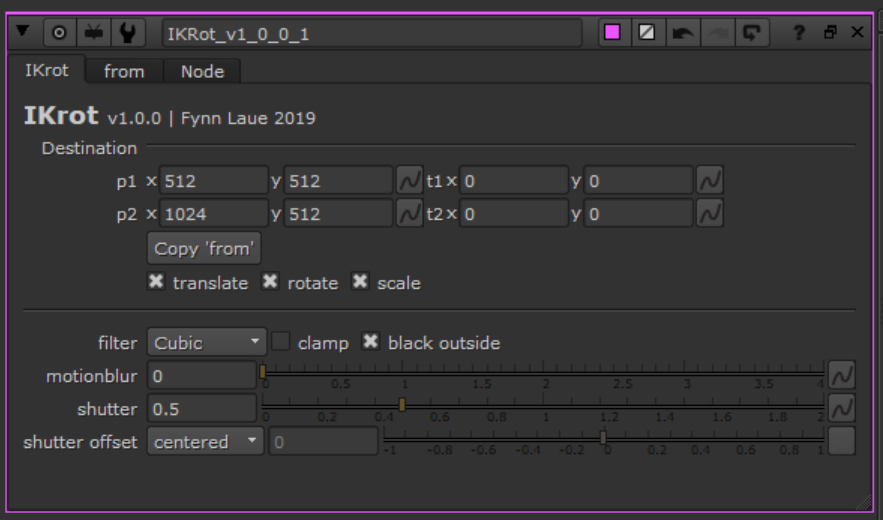Click the wrench icon in the panel header
The width and height of the screenshot is (883, 520).
(127, 33)
